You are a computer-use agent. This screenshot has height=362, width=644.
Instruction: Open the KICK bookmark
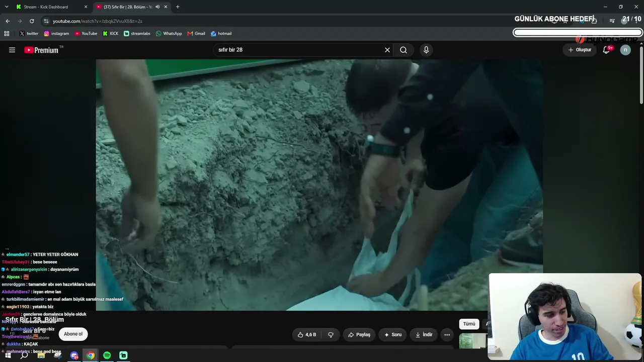click(x=111, y=34)
